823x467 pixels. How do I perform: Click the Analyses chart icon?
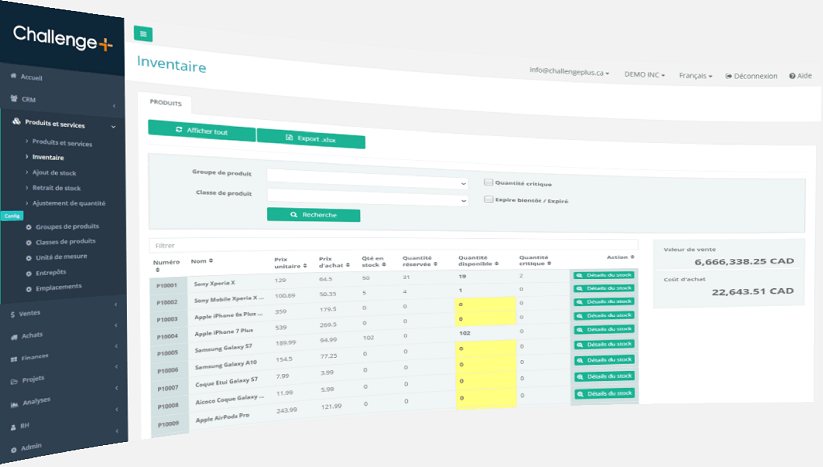[13, 401]
